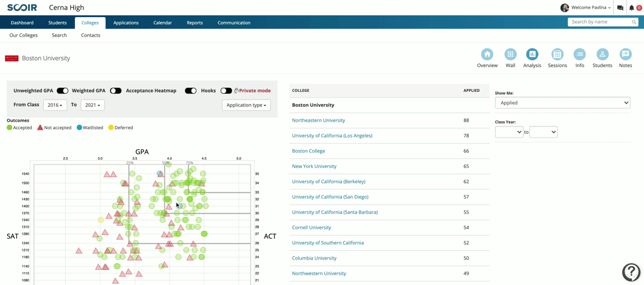The image size is (644, 285).
Task: Select the Colleges nav tab
Action: (x=90, y=23)
